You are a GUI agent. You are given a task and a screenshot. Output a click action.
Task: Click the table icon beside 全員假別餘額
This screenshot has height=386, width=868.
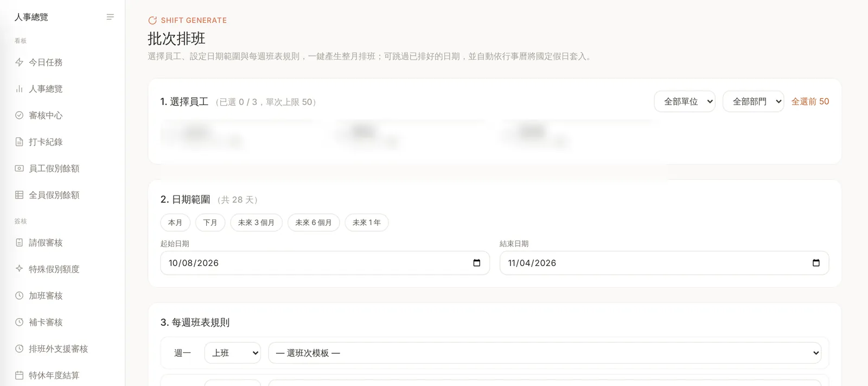coord(19,195)
